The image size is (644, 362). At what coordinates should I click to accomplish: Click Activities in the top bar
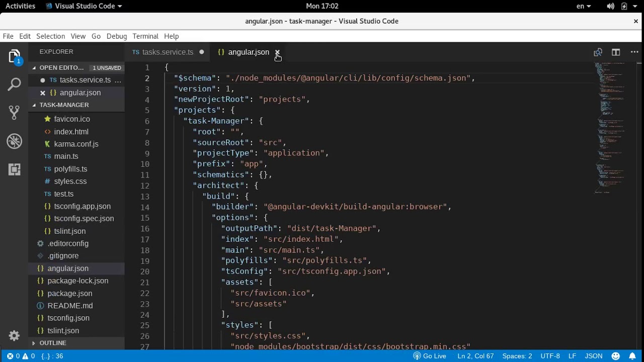click(x=20, y=6)
